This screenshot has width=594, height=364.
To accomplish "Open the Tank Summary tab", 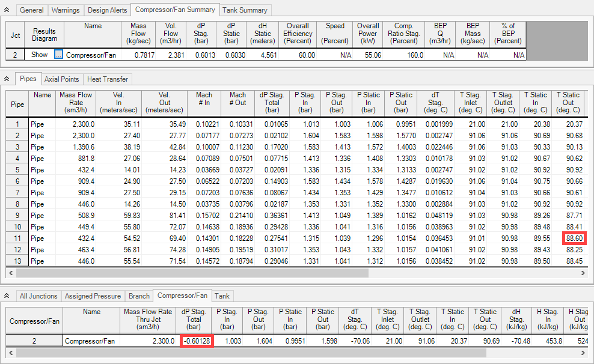I will coord(245,10).
